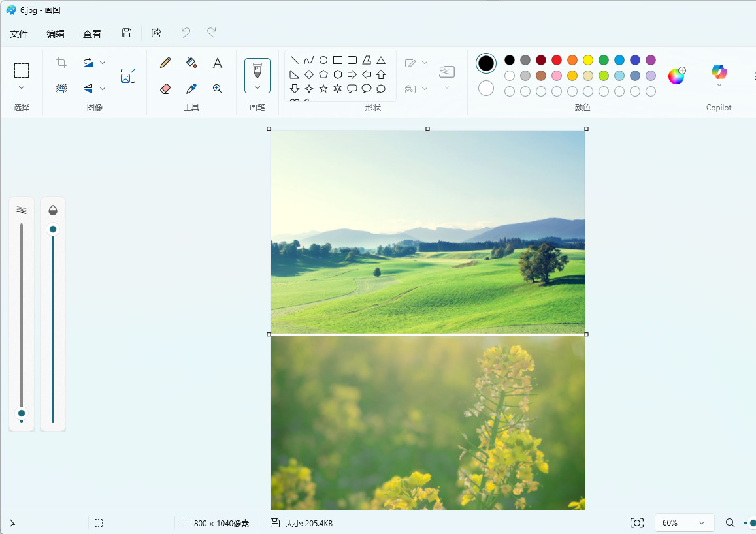The height and width of the screenshot is (534, 756).
Task: Draw a five-point star shape
Action: click(323, 89)
